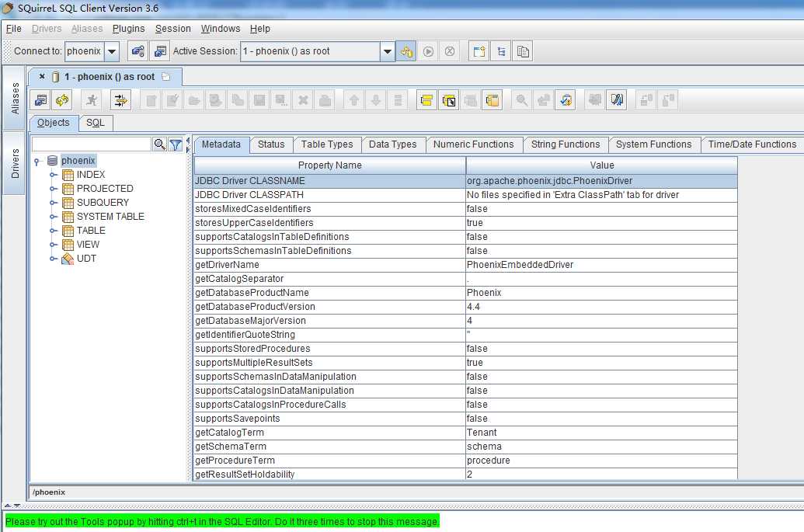This screenshot has height=532, width=804.
Task: Click the Value column header
Action: 601,165
